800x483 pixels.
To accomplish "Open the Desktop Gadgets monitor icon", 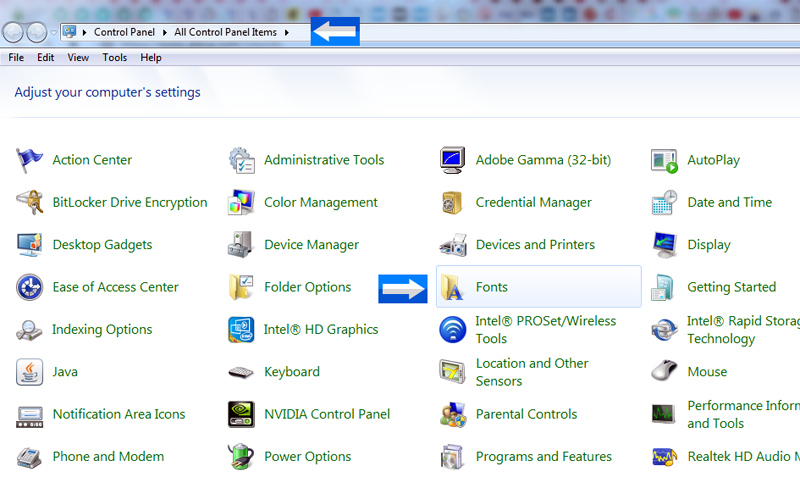I will click(29, 245).
